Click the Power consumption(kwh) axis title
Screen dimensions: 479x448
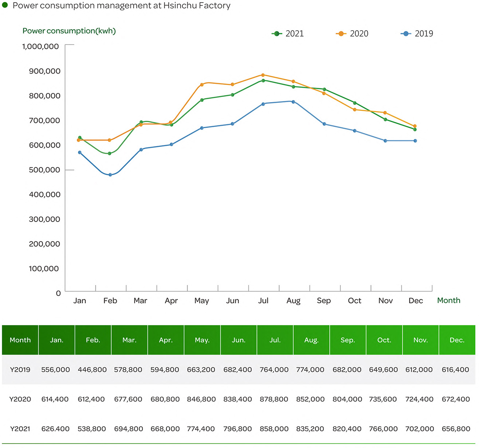point(69,31)
